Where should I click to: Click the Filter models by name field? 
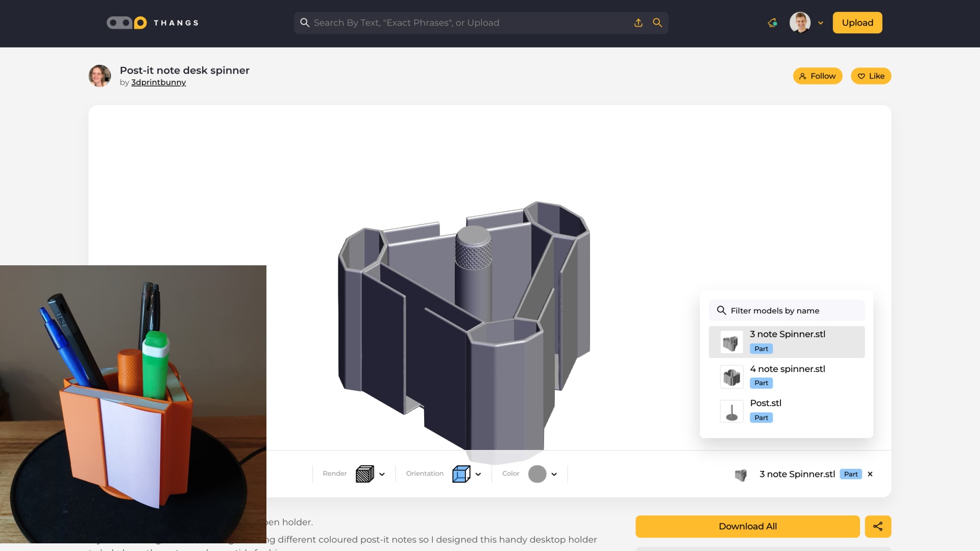pyautogui.click(x=786, y=310)
